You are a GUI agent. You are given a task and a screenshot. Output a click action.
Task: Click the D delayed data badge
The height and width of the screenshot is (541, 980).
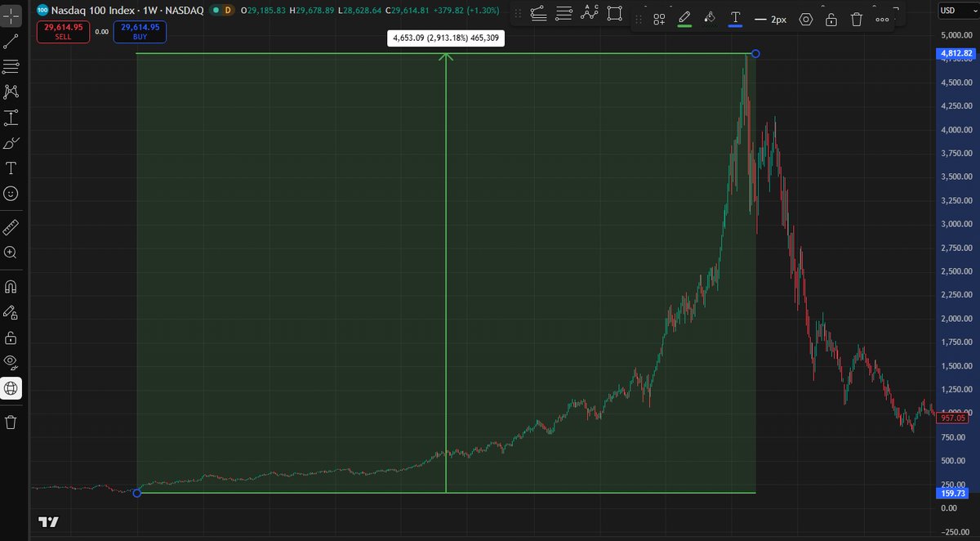click(x=227, y=10)
